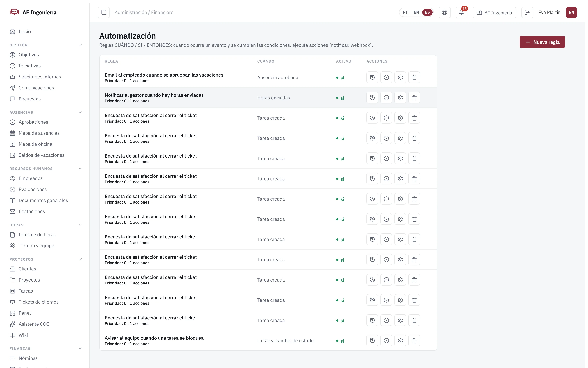588x368 pixels.
Task: Open Solicitudes internas page
Action: 40,77
